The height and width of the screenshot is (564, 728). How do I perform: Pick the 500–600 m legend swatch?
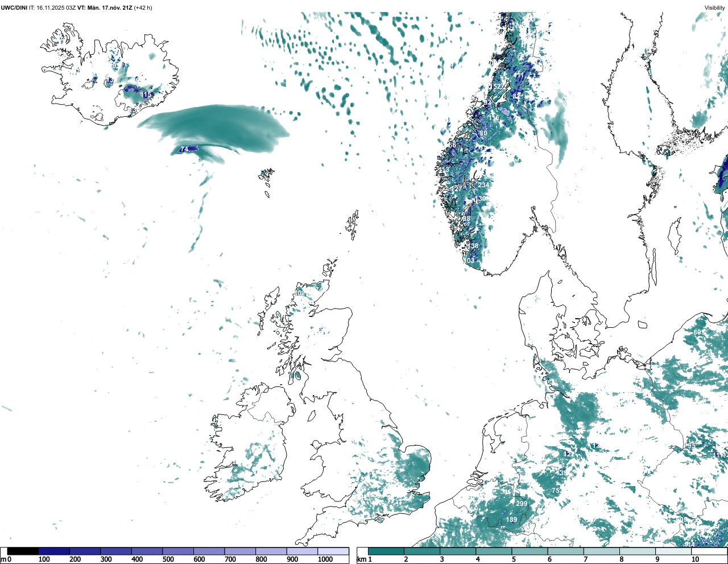178,551
